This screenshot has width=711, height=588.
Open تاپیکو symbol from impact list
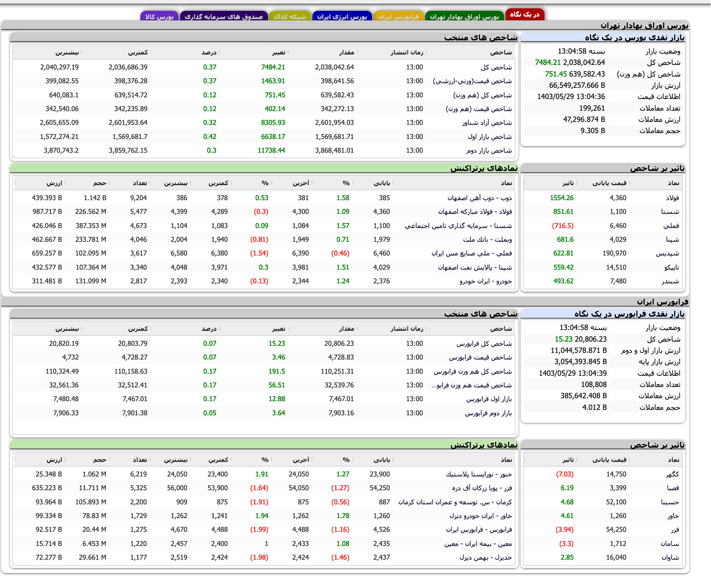pos(670,267)
